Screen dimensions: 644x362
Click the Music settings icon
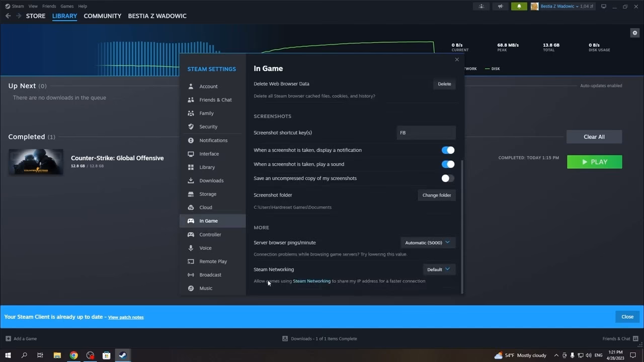tap(191, 288)
